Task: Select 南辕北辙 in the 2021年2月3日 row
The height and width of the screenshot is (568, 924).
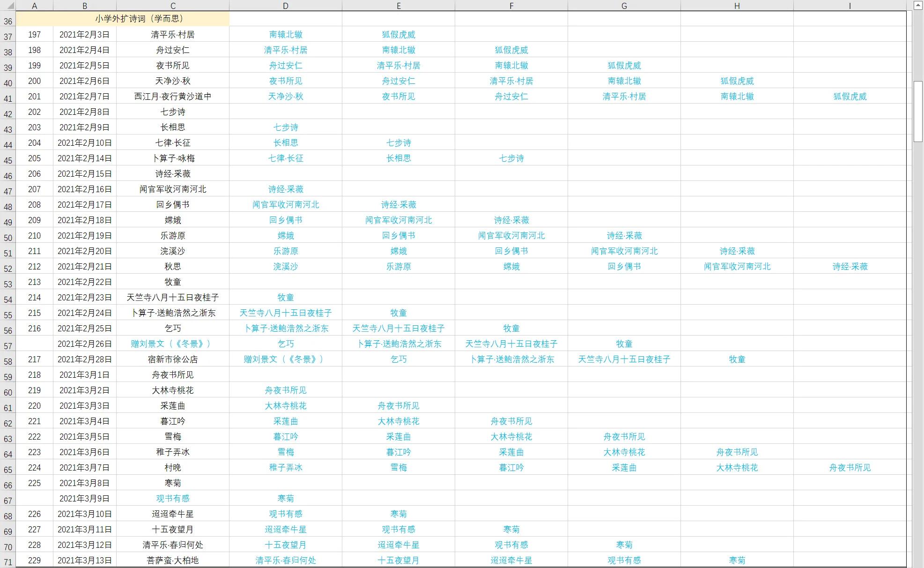Action: pyautogui.click(x=286, y=34)
